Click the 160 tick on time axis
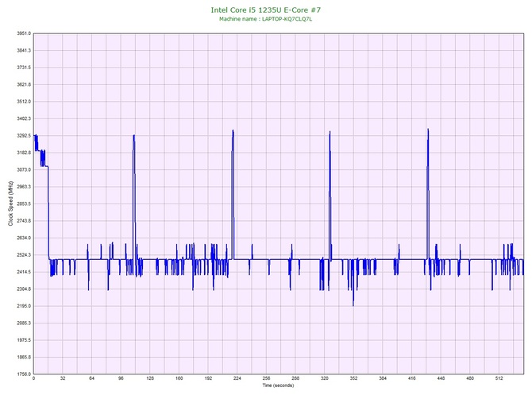The width and height of the screenshot is (532, 399). point(179,378)
